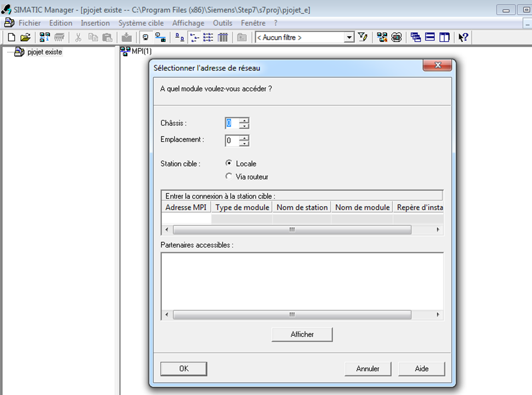Click the Open project folder icon
Screen dimensions: 532x395
click(x=25, y=37)
